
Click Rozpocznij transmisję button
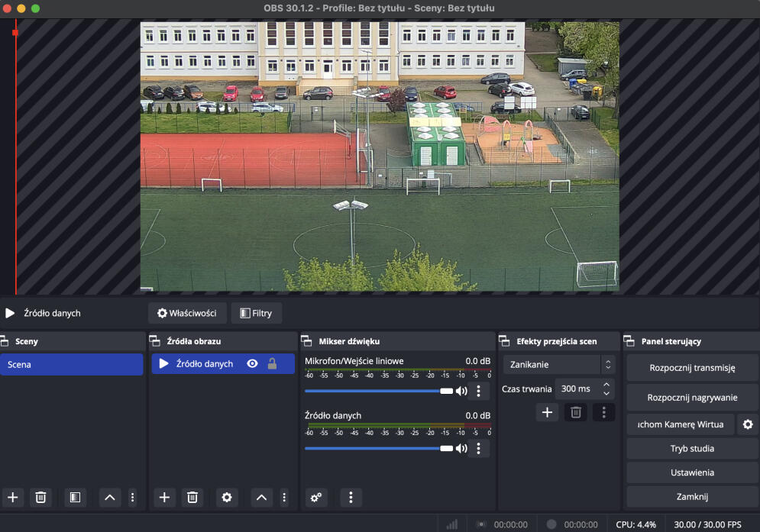coord(692,368)
